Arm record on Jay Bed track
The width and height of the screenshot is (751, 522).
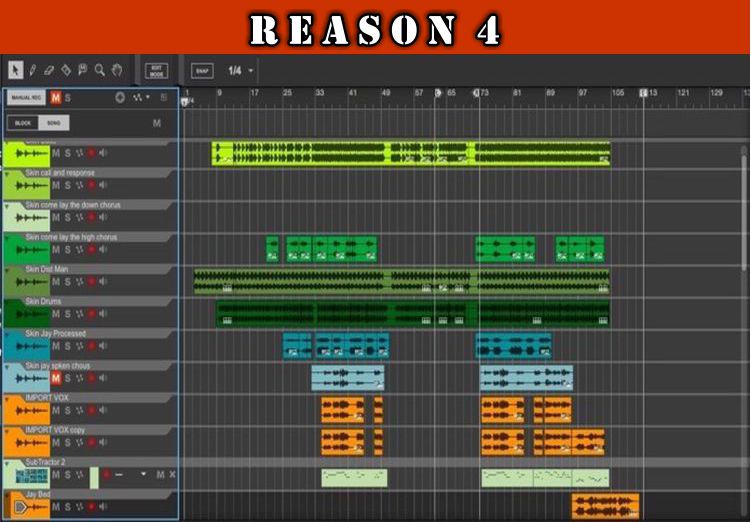91,507
